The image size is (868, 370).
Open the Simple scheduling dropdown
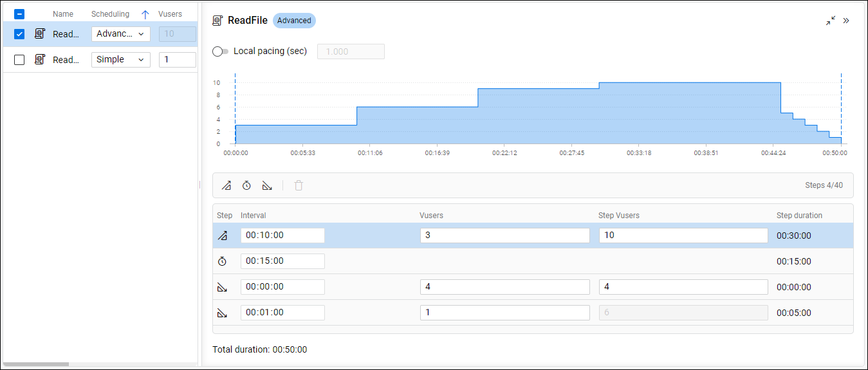pos(120,60)
